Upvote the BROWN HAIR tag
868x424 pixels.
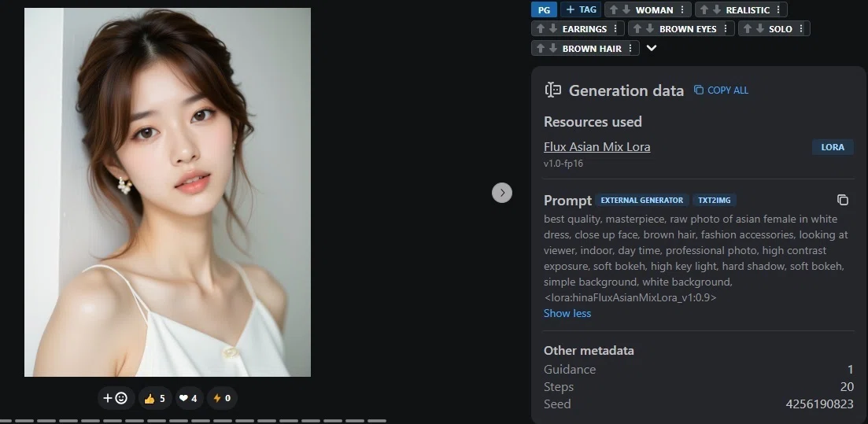[x=541, y=48]
